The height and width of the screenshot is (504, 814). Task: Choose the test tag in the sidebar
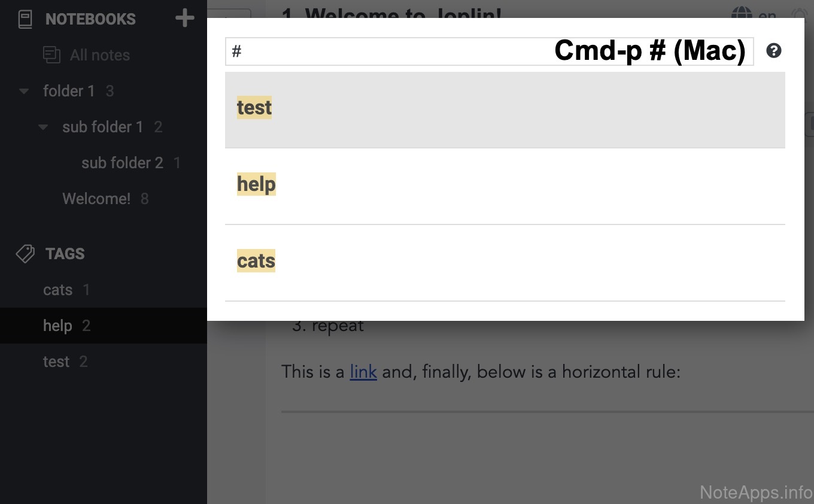click(x=56, y=362)
